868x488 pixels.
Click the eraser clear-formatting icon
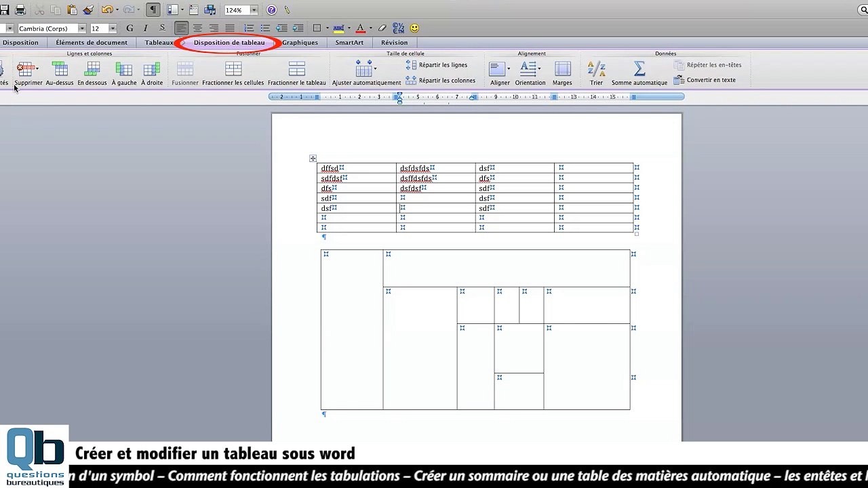click(x=382, y=28)
